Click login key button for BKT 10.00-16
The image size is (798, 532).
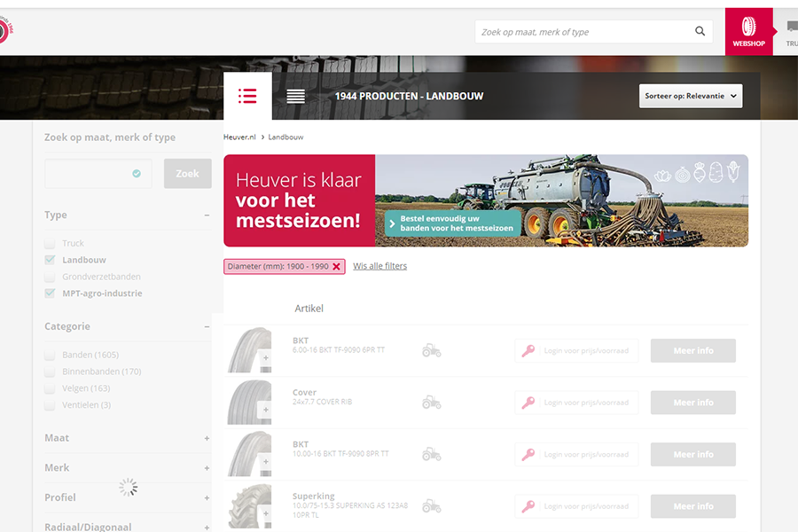click(x=576, y=455)
